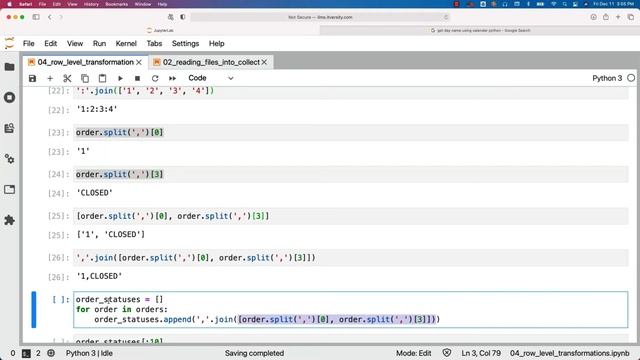This screenshot has height=360, width=640.
Task: Toggle the Safari sidebar button
Action: [x=36, y=17]
